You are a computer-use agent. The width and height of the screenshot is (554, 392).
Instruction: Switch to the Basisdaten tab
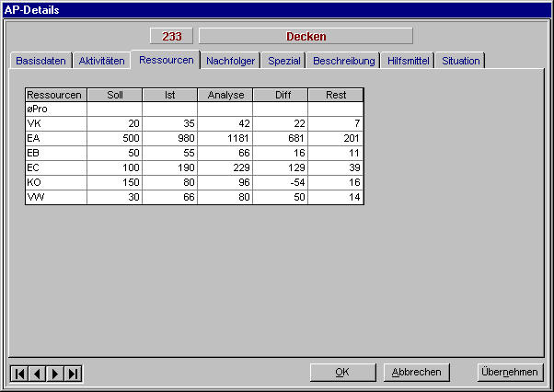click(40, 61)
